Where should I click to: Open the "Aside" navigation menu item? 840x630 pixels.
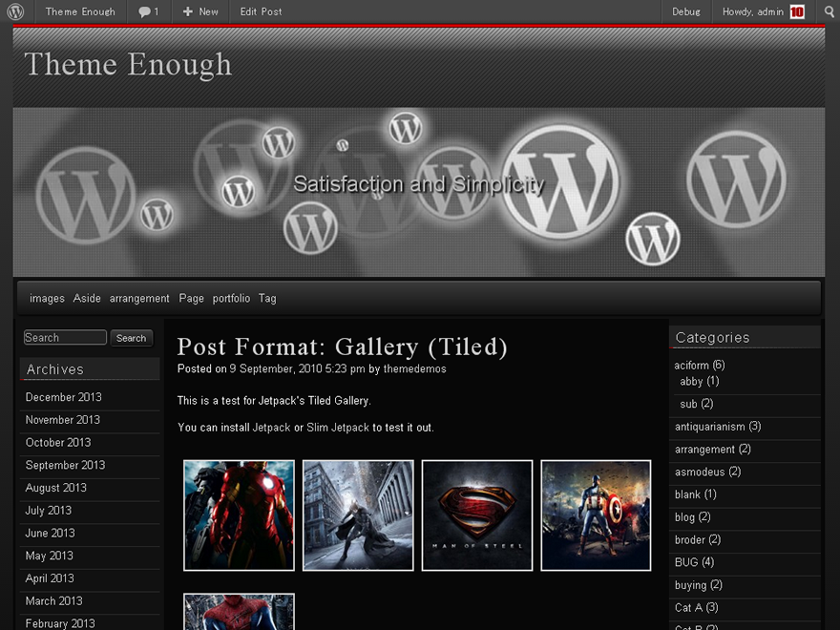[87, 298]
